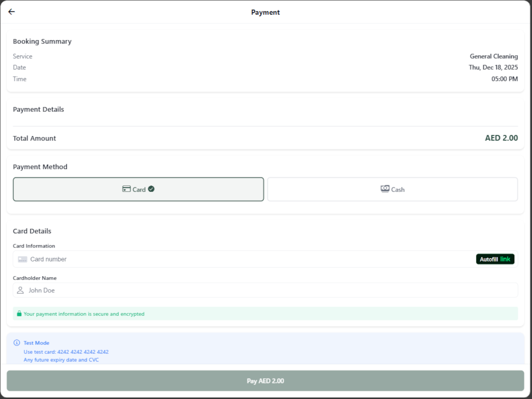This screenshot has height=399, width=532.
Task: Click the cash banknote icon
Action: (385, 189)
